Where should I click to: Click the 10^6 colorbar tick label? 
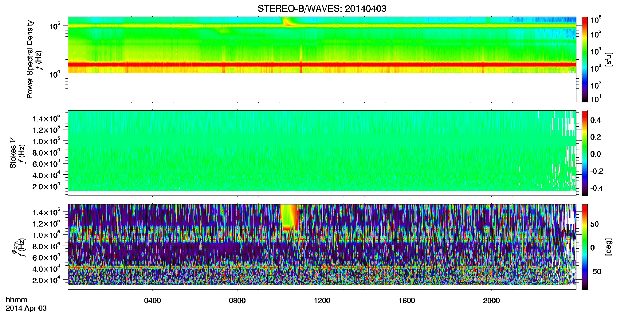[x=596, y=20]
